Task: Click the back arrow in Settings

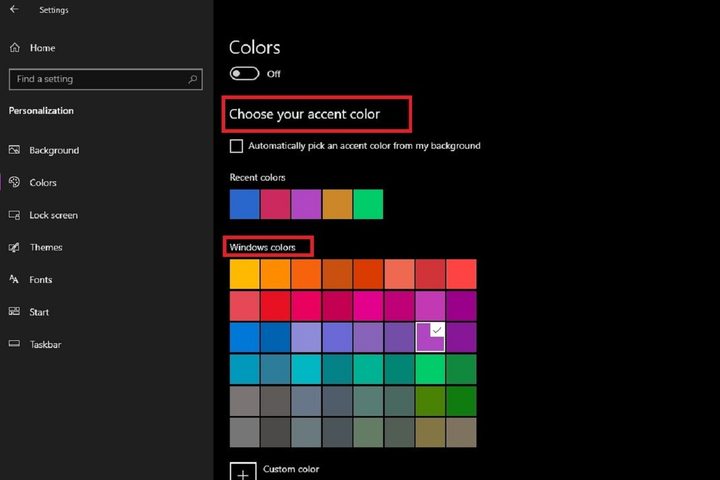Action: click(14, 9)
